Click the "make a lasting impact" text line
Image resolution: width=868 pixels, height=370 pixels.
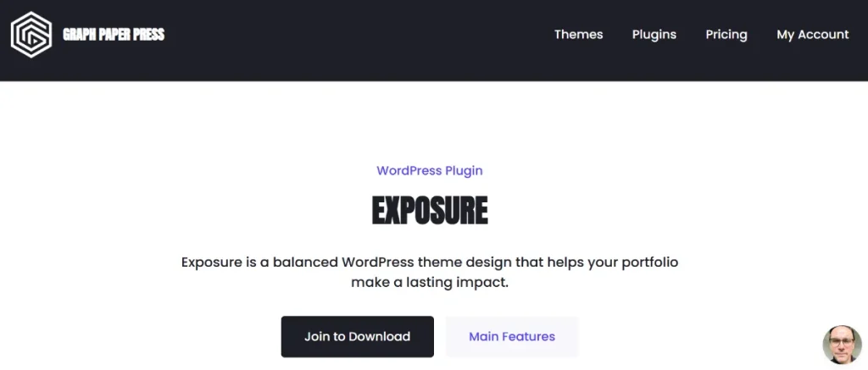click(430, 282)
